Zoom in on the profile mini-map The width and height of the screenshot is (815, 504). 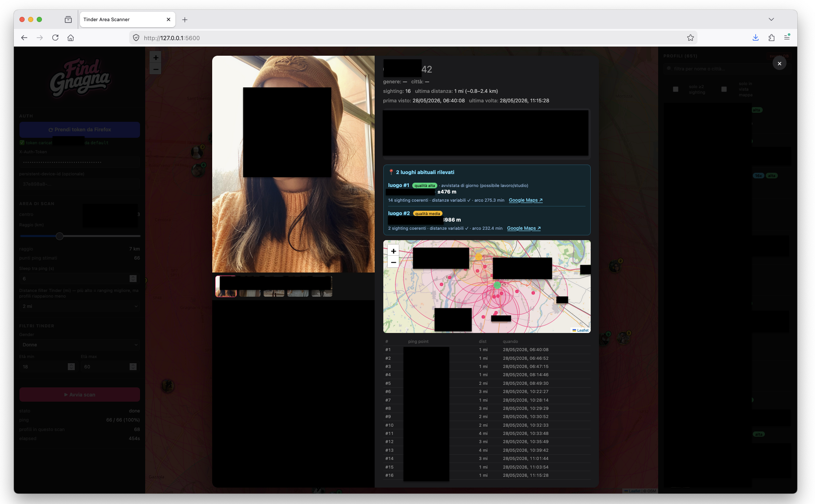click(x=393, y=251)
